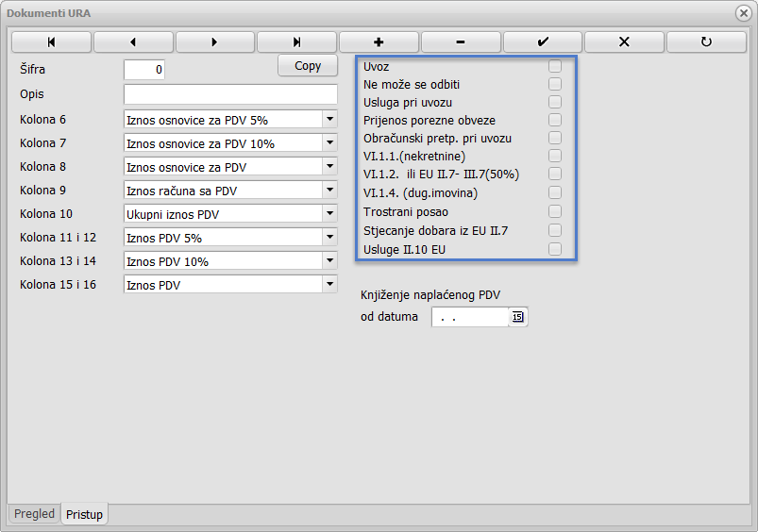The height and width of the screenshot is (532, 758).
Task: Open the Kolona 15 i 16 dropdown
Action: [328, 284]
